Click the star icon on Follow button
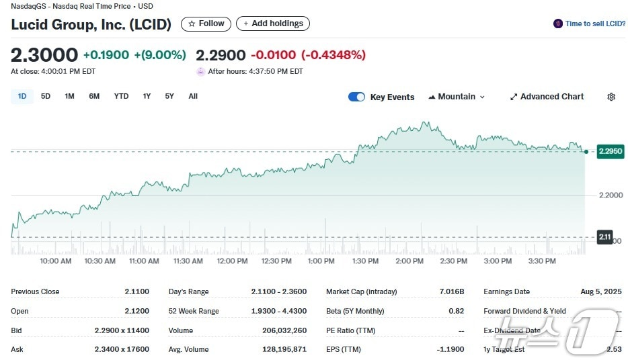The image size is (628, 364). point(192,24)
